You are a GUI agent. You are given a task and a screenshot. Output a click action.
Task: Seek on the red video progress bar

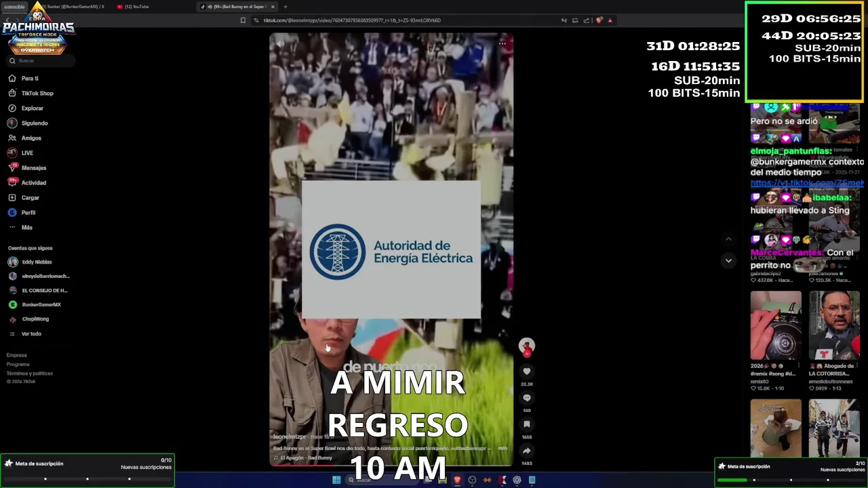(x=391, y=465)
